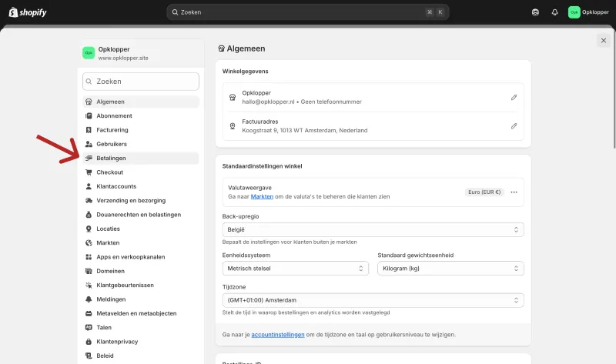Follow the Markten link in Valutaweergave
This screenshot has height=364, width=616.
click(x=262, y=196)
